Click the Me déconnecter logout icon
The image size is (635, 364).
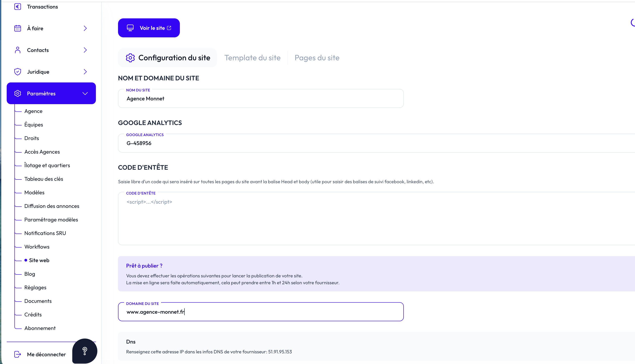coord(18,354)
